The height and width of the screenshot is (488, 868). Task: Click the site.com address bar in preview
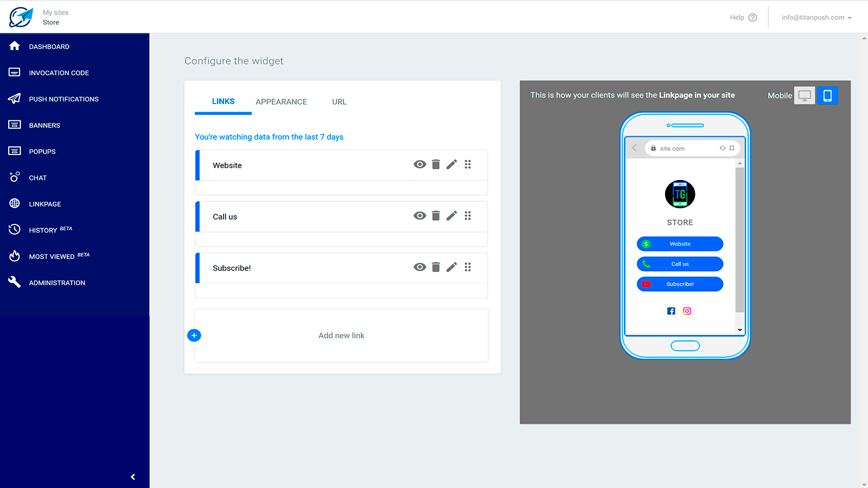[x=692, y=148]
